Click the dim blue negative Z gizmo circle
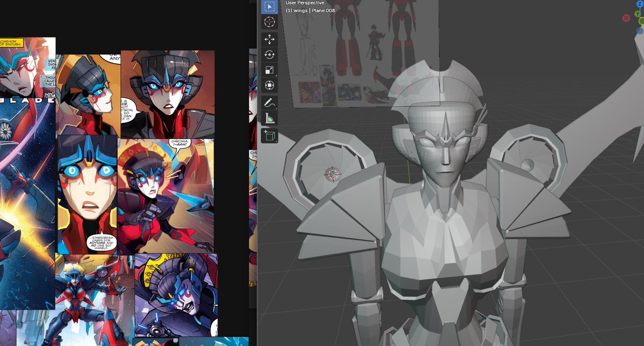Image resolution: width=644 pixels, height=346 pixels. click(x=640, y=31)
